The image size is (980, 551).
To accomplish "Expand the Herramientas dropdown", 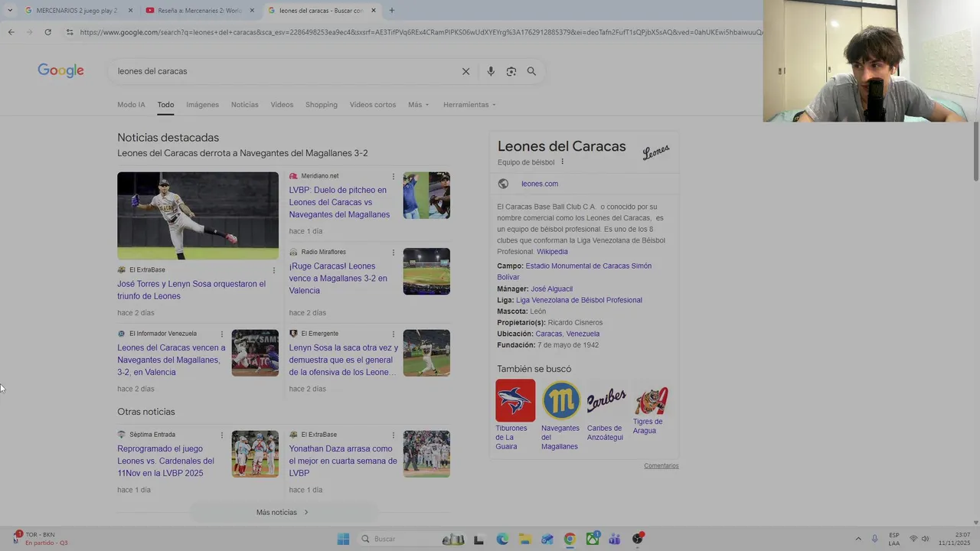I will [x=469, y=105].
